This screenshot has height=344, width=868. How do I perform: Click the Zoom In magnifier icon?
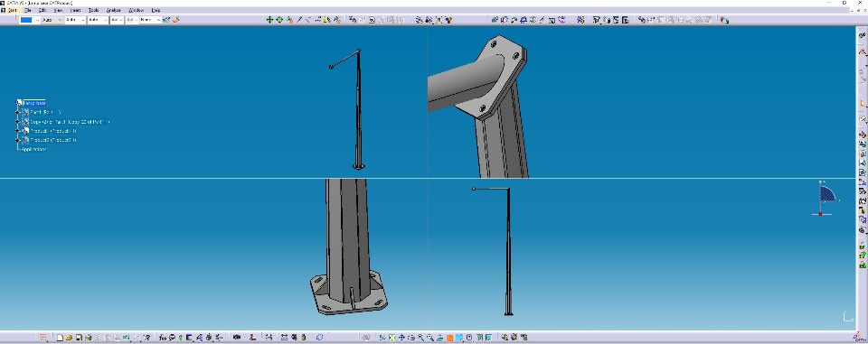coord(420,338)
